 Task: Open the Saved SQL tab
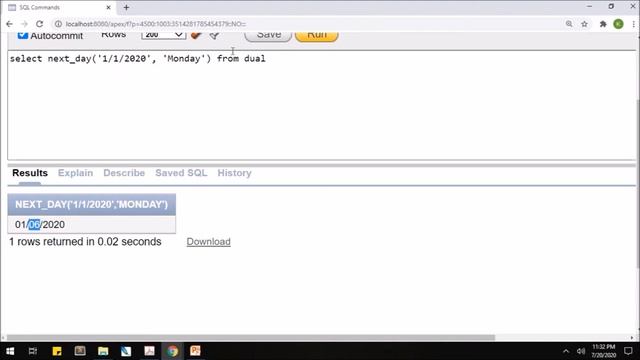tap(181, 173)
